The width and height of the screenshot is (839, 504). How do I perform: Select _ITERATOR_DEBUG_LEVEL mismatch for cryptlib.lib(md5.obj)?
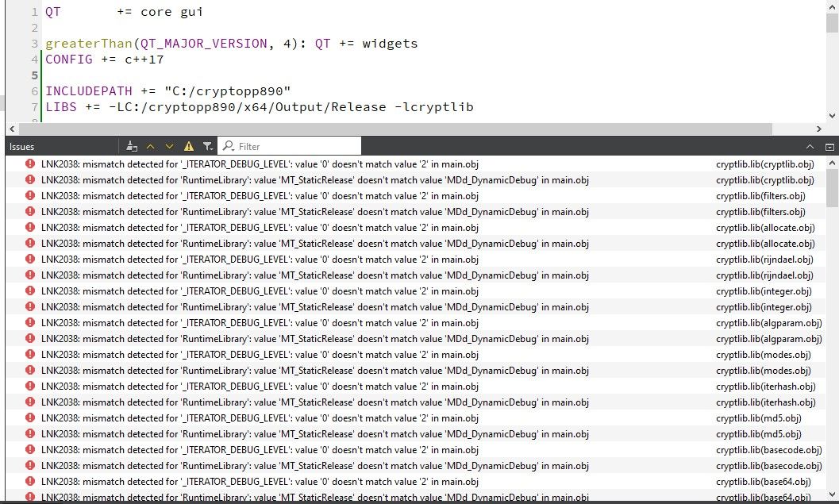(415, 417)
